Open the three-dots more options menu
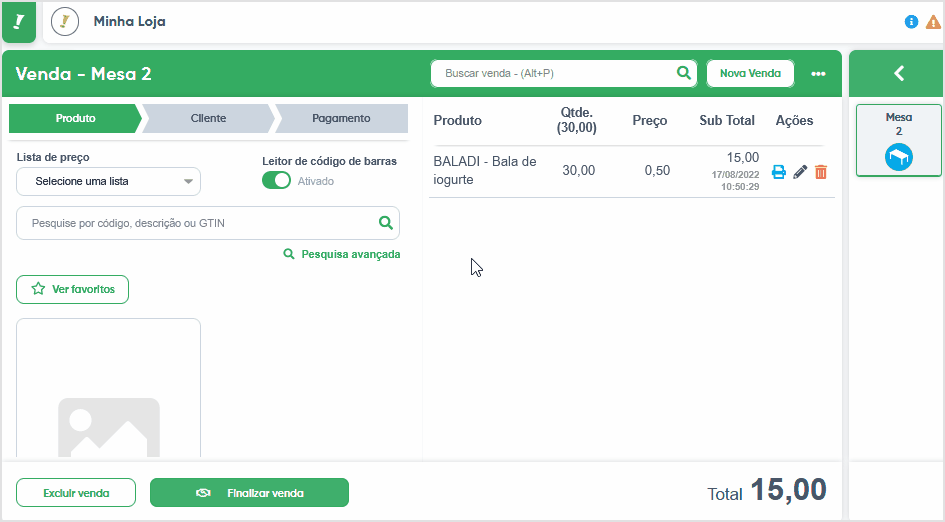Image resolution: width=945 pixels, height=522 pixels. [818, 74]
